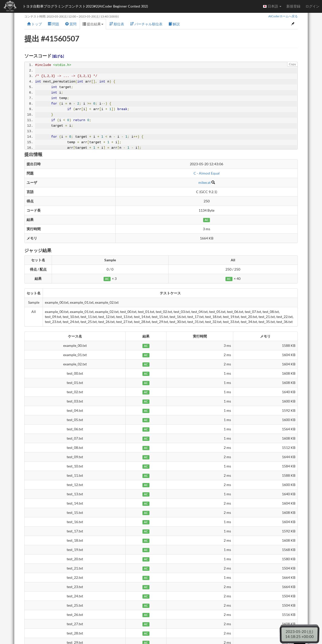Click the AC badge in 結果 row
This screenshot has width=322, height=644.
click(206, 220)
